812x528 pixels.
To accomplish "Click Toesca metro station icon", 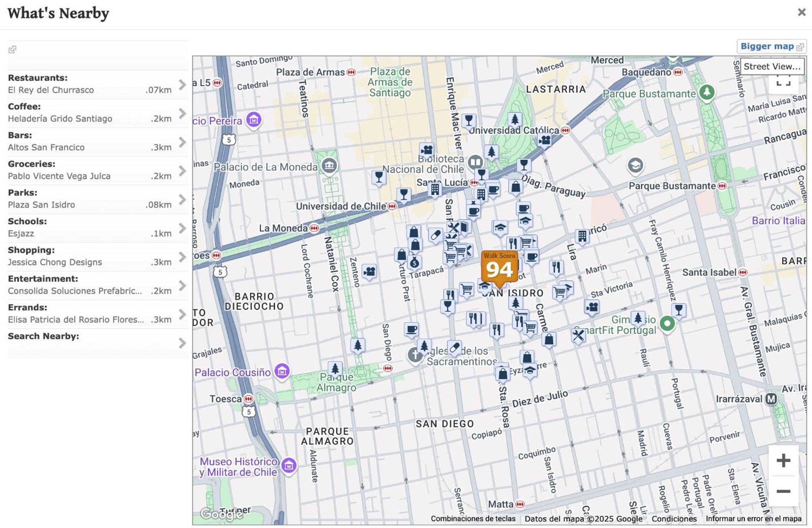I will click(248, 399).
